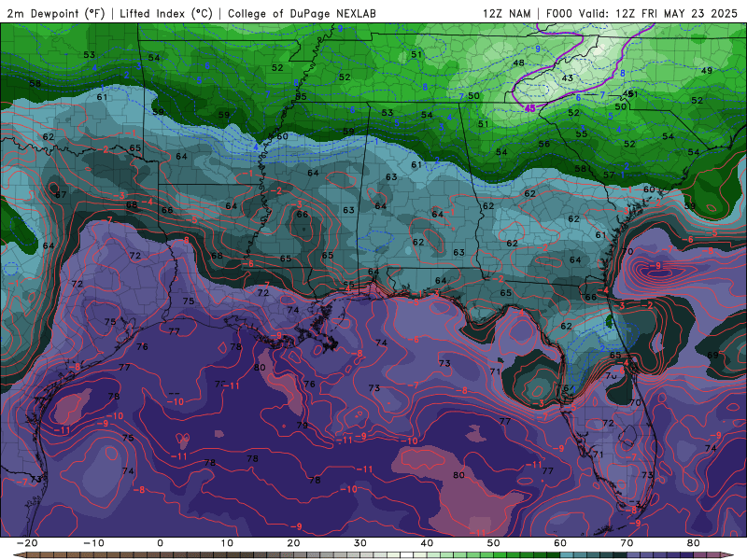Click the "79" dewpoint value over the Gulf
This screenshot has height=560, width=747.
(x=302, y=426)
